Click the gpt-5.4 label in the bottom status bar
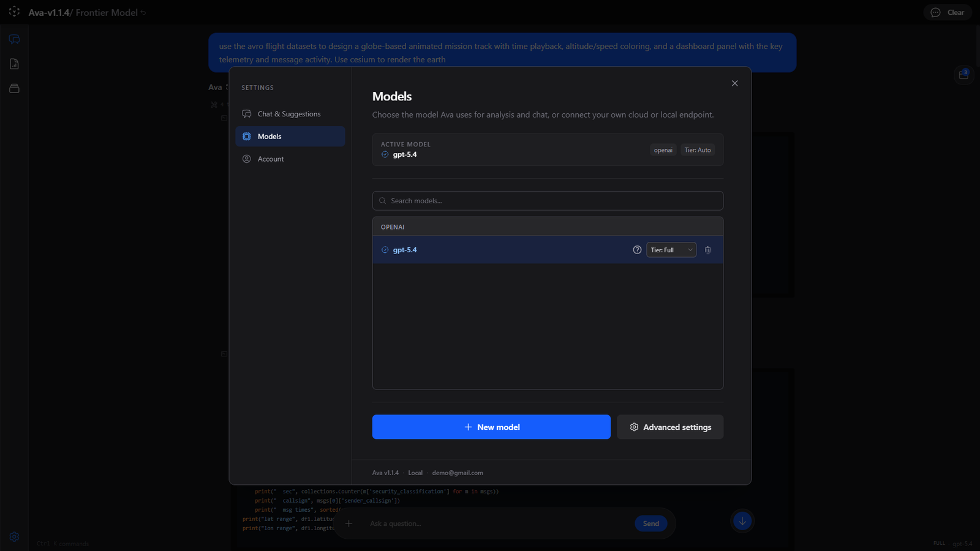Image resolution: width=980 pixels, height=551 pixels. 962,544
